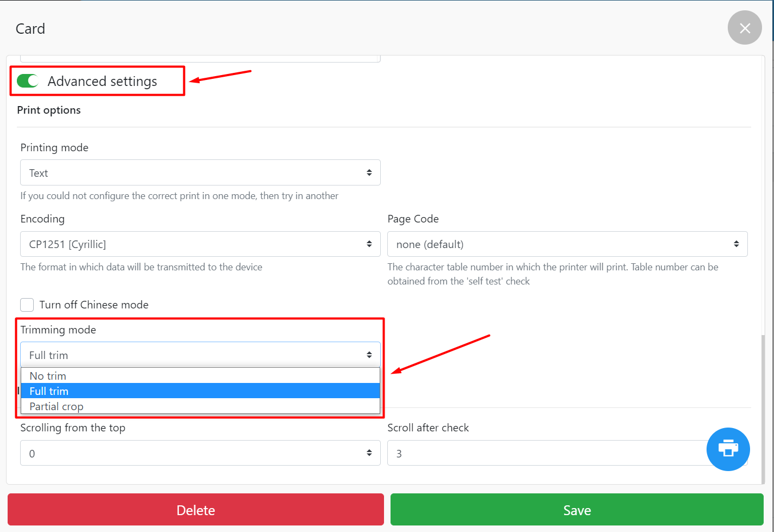Open the Page Code dropdown
Viewport: 774px width, 532px height.
pyautogui.click(x=567, y=244)
